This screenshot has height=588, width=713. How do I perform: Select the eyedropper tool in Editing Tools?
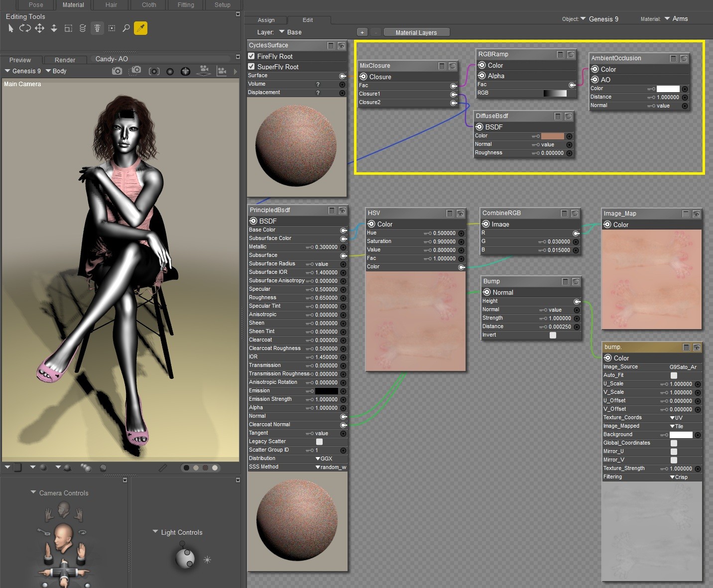[141, 28]
